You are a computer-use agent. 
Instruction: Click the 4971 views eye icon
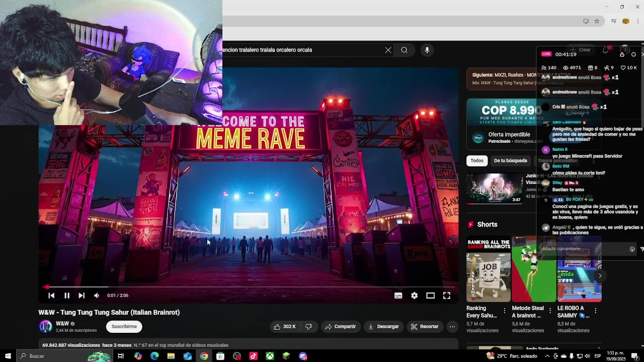pos(566,68)
